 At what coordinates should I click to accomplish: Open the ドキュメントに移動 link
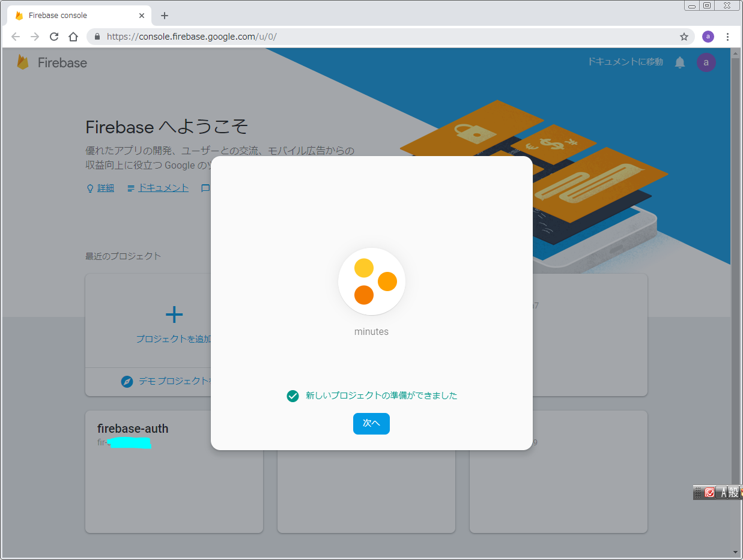tap(625, 62)
